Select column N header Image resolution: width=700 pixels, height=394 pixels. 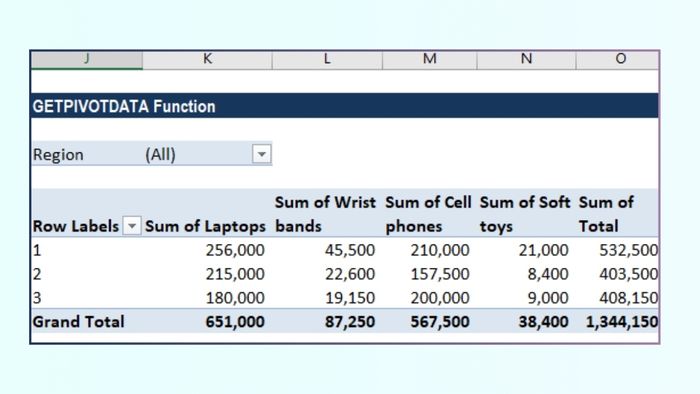click(526, 59)
